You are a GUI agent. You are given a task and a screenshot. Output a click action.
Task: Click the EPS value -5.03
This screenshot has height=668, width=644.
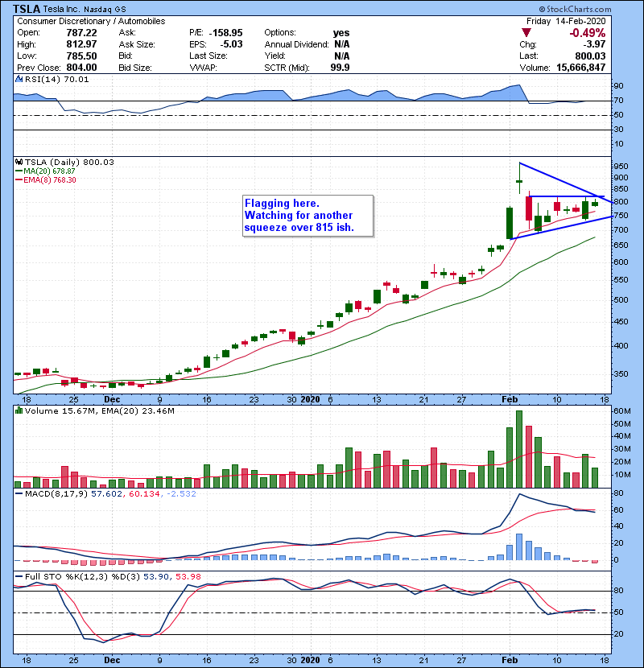coord(231,44)
